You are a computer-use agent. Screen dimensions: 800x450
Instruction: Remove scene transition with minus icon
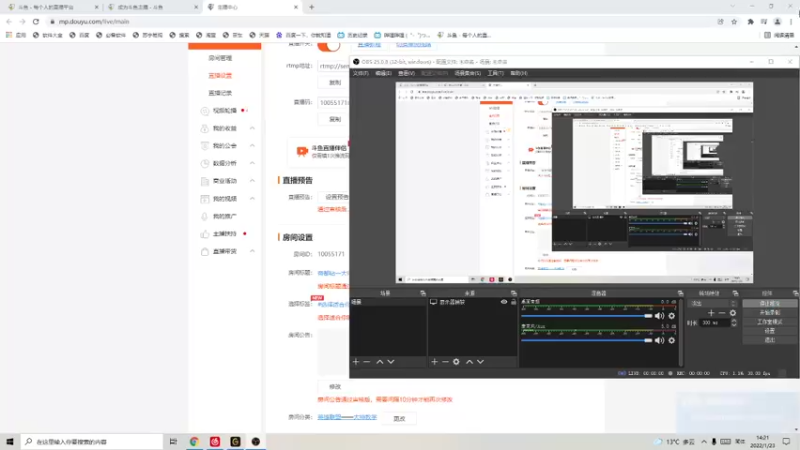[721, 313]
